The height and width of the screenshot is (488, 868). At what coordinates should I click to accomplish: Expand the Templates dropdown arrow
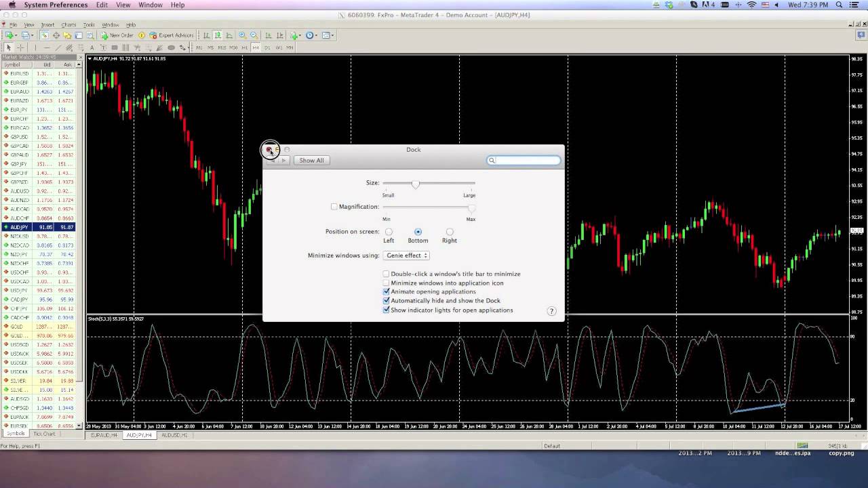click(x=333, y=35)
